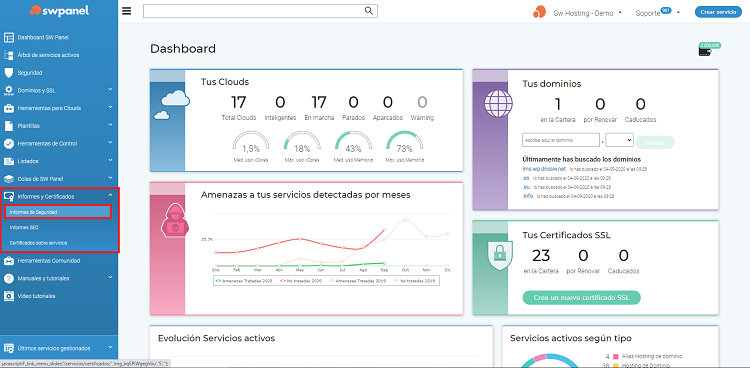Open Certificados sobre servicios submenu item
Viewport: 750px width, 368px height.
pyautogui.click(x=38, y=243)
